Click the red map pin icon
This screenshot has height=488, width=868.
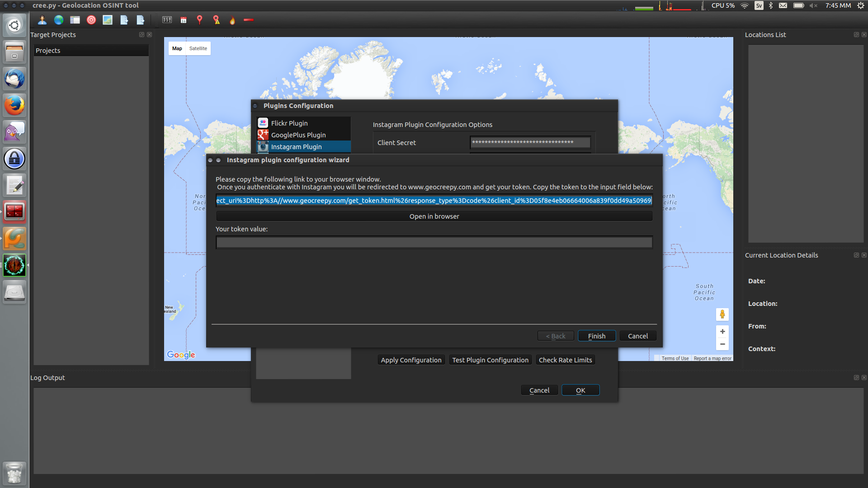[x=199, y=20]
